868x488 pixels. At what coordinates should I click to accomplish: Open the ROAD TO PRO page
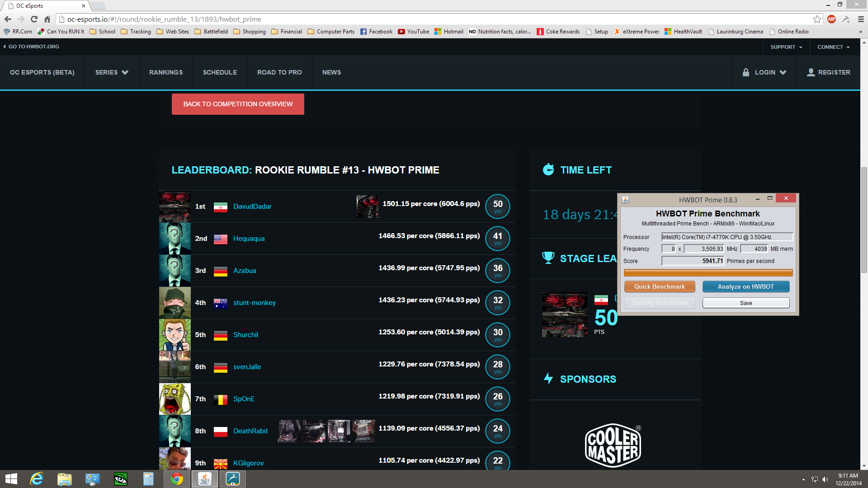(x=279, y=72)
